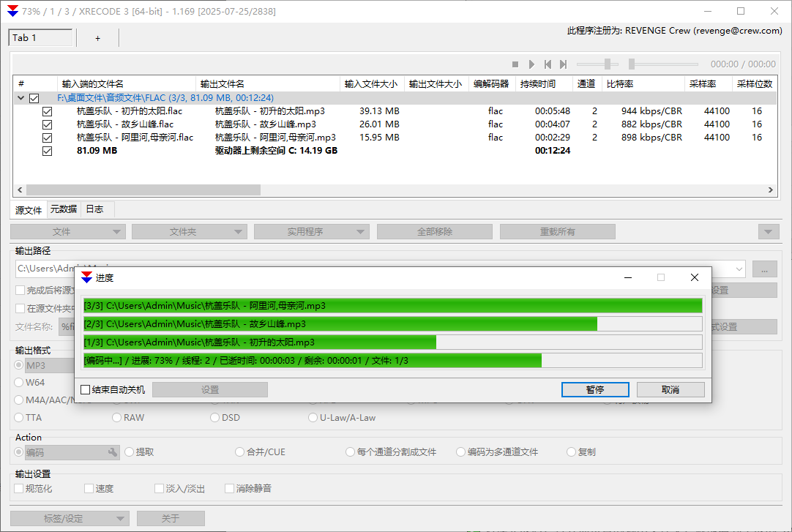Enable the 结束自动关机 checkbox
This screenshot has height=532, width=792.
point(86,390)
